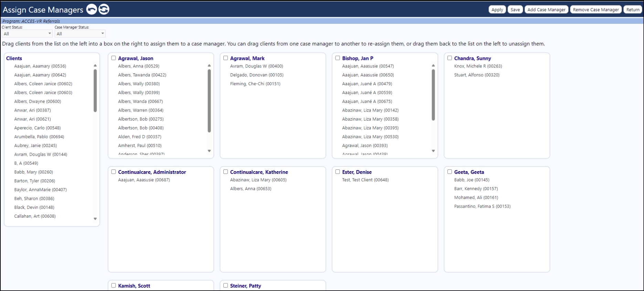Check the Agrawal, Mark checkbox
Viewport: 644px width, 291px height.
coord(225,58)
